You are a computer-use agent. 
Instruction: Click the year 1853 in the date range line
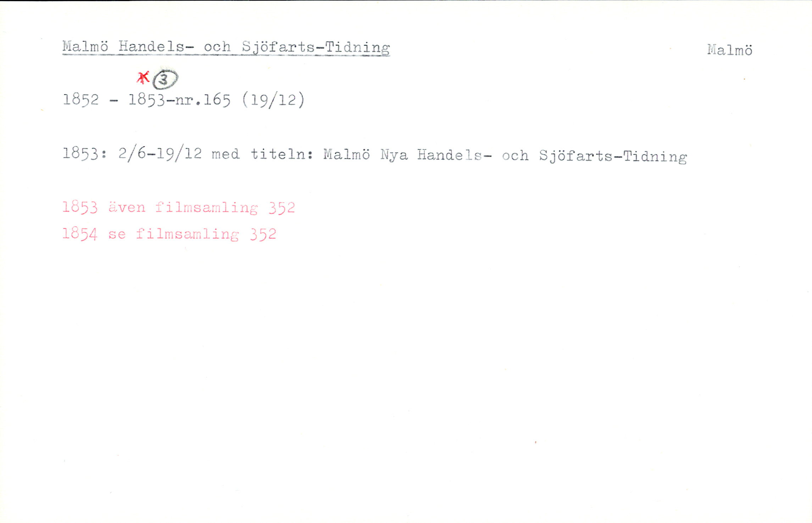point(146,100)
